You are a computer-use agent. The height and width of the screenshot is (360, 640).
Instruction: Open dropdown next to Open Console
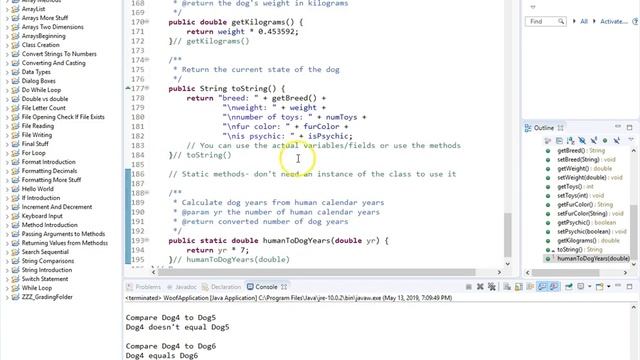tap(609, 287)
